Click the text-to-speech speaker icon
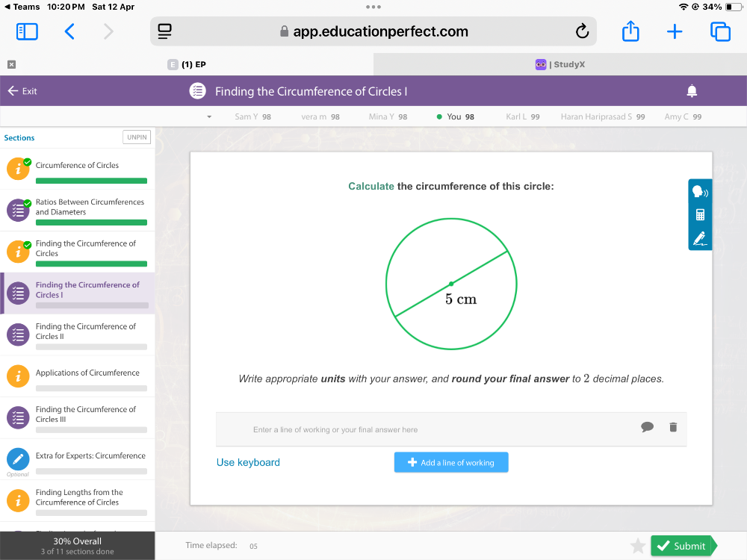747x560 pixels. click(700, 192)
